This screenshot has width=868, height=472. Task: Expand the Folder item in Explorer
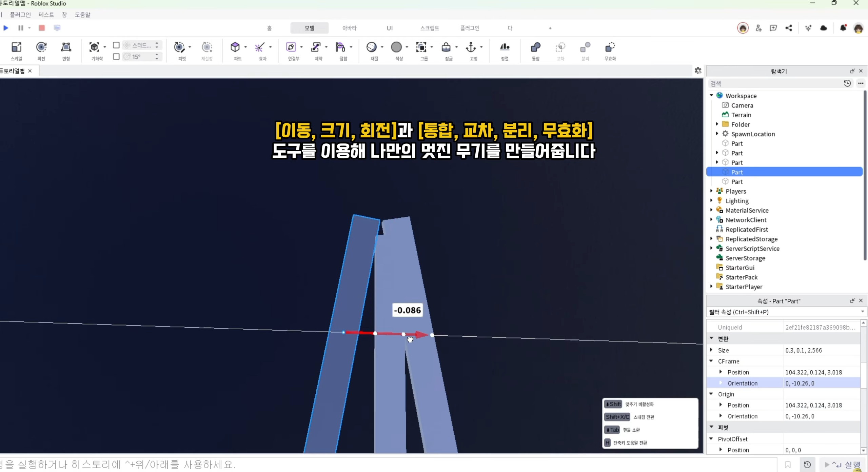pos(717,124)
